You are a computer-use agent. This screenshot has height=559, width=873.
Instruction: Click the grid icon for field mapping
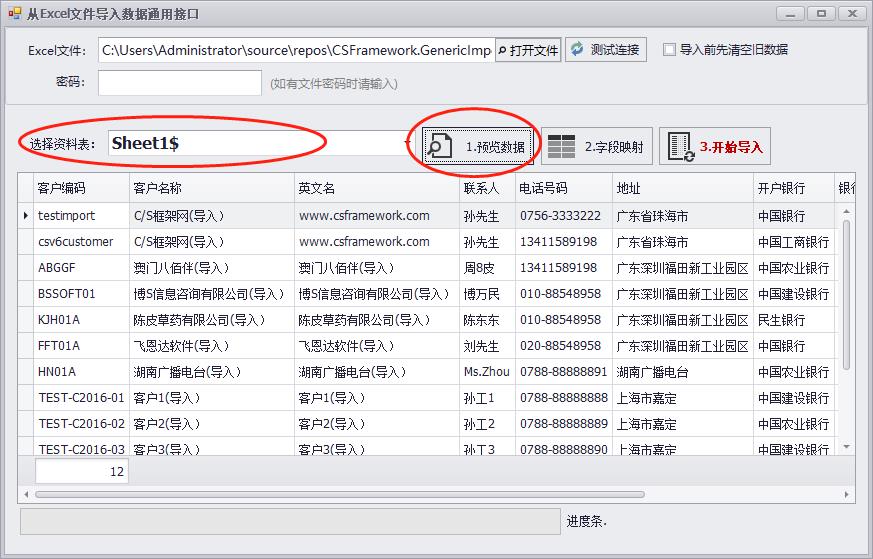point(562,146)
